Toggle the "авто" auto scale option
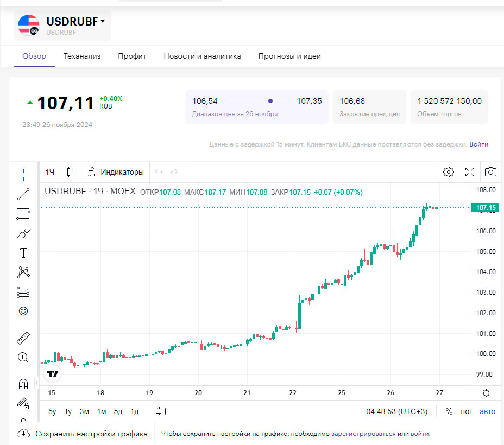Viewport: 504px width, 445px height. point(487,411)
